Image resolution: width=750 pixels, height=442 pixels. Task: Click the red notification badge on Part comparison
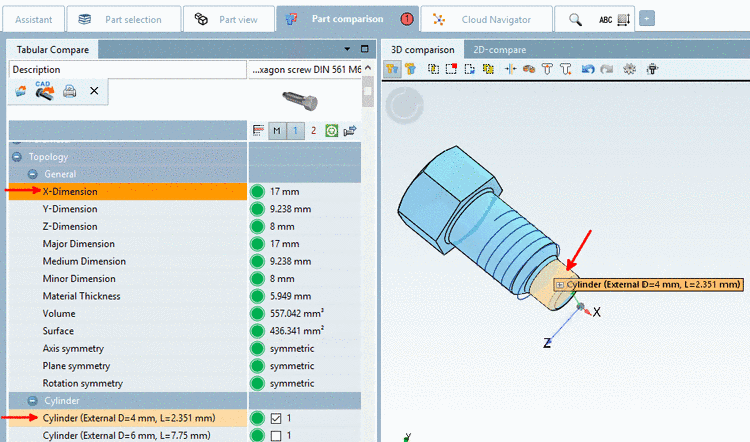coord(407,19)
